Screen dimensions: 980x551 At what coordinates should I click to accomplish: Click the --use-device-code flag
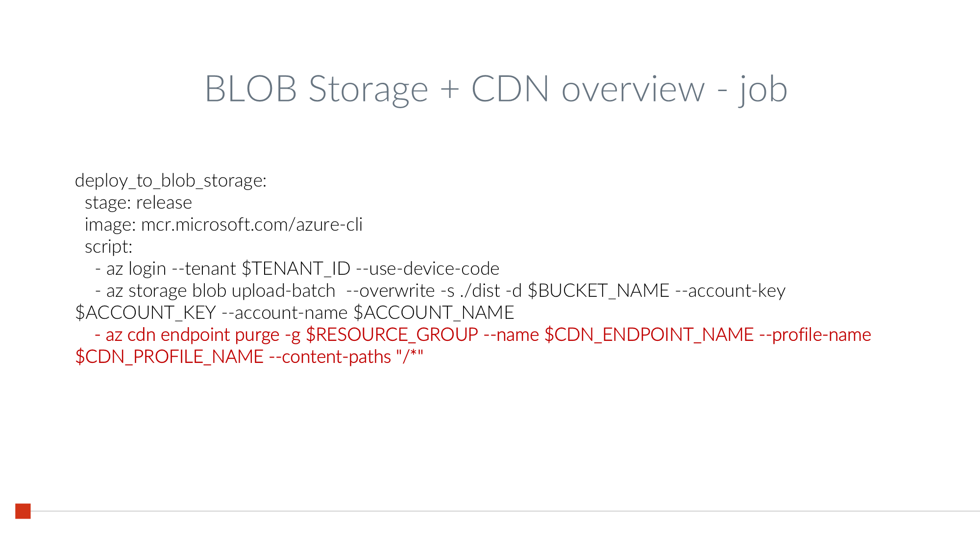coord(427,269)
